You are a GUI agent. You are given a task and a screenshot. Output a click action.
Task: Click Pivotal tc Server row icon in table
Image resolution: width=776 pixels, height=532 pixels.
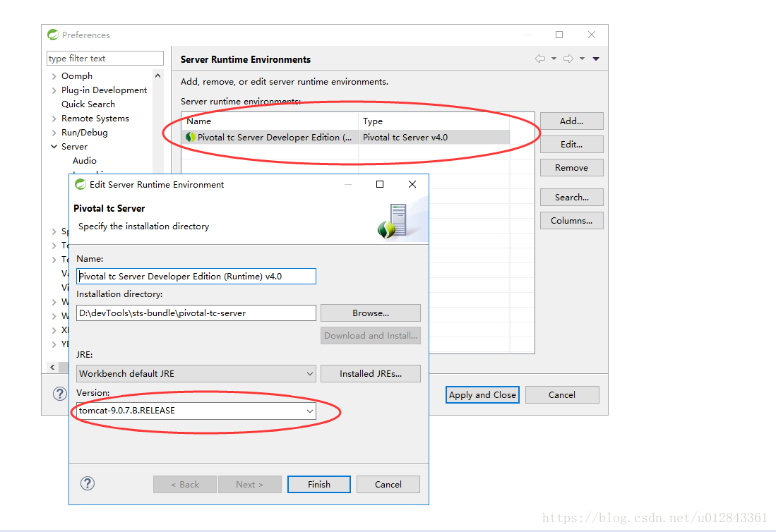coord(191,137)
